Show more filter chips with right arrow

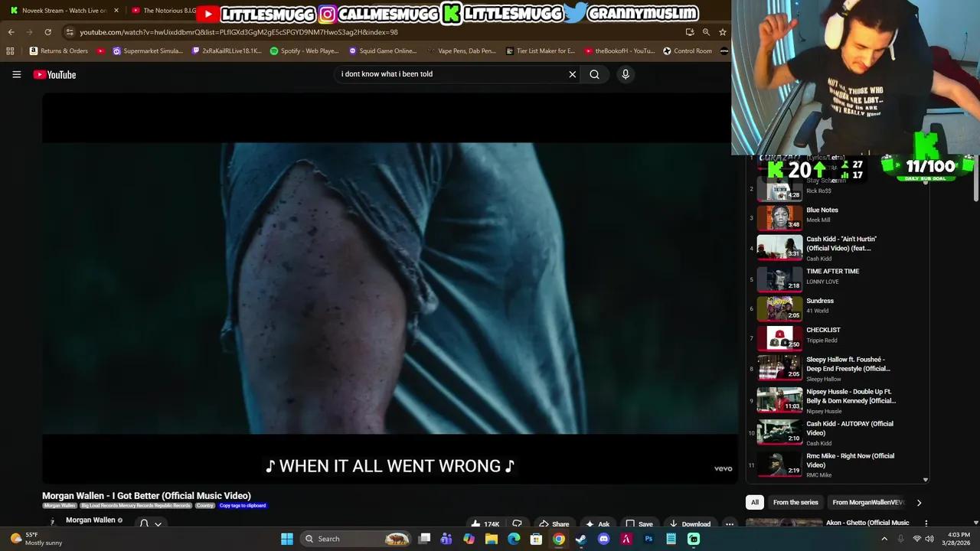tap(919, 503)
